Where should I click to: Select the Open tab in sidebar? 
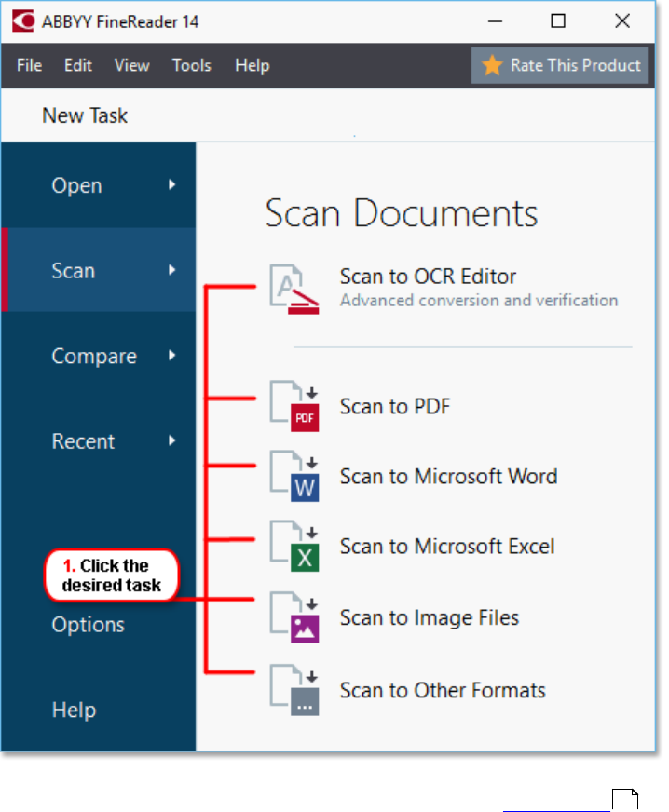point(99,185)
